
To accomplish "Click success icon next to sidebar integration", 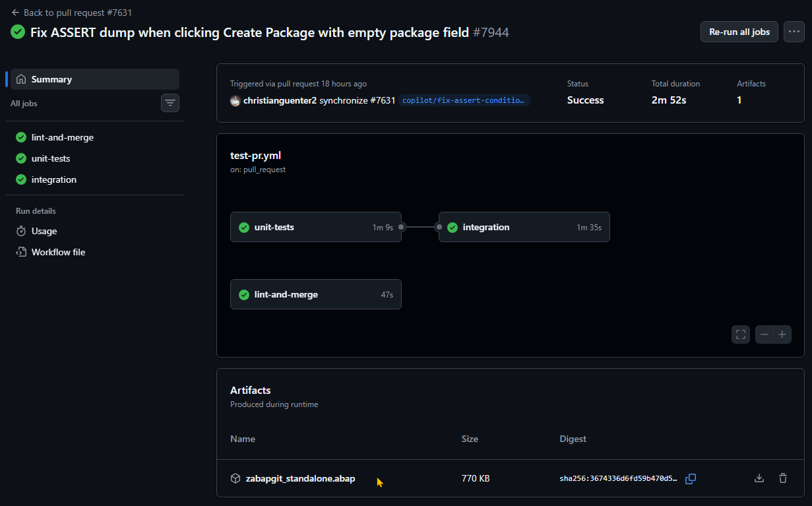I will point(21,179).
